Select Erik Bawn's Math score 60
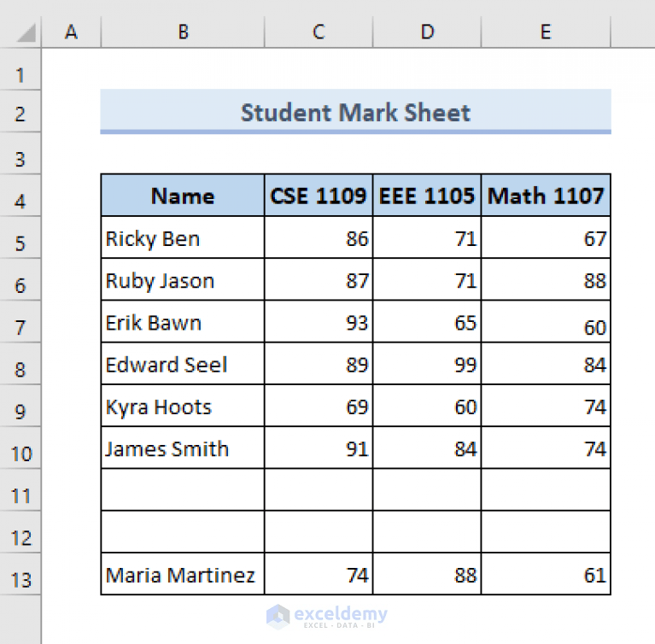Viewport: 655px width, 644px height. pyautogui.click(x=546, y=321)
